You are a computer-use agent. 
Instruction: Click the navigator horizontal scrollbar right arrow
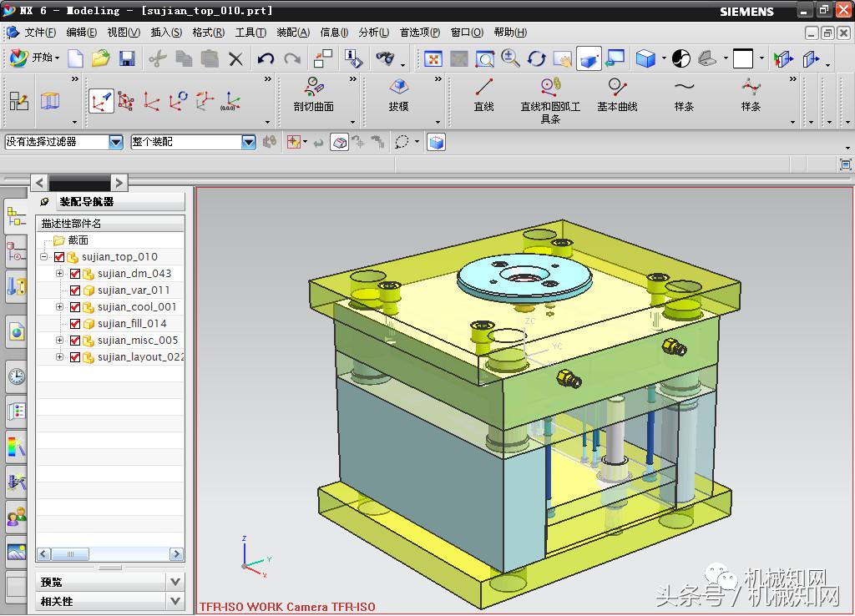176,554
